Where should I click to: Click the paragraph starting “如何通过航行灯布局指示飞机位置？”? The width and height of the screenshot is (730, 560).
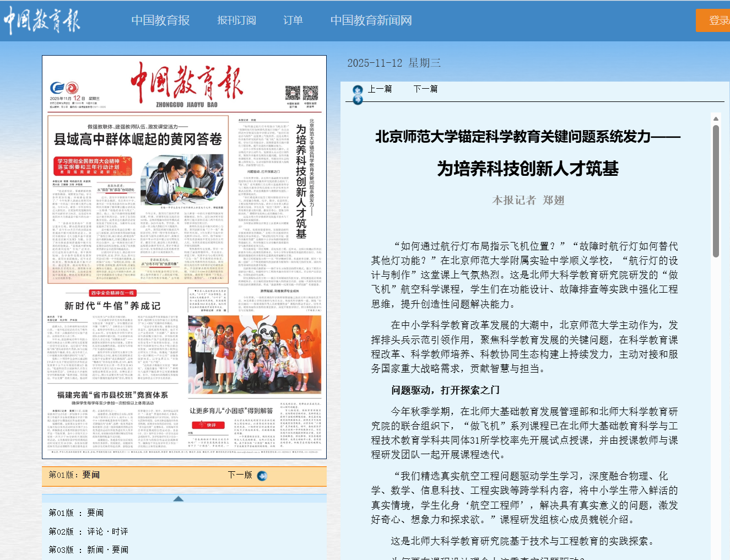click(x=524, y=275)
